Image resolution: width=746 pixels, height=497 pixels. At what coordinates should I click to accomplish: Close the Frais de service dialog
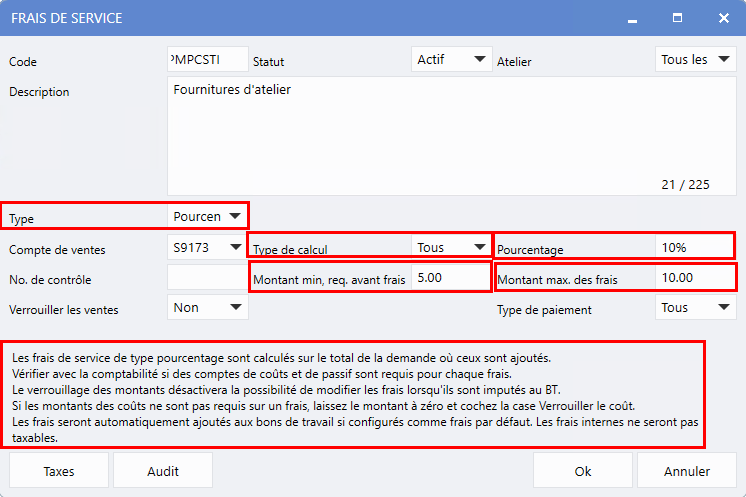(x=722, y=18)
